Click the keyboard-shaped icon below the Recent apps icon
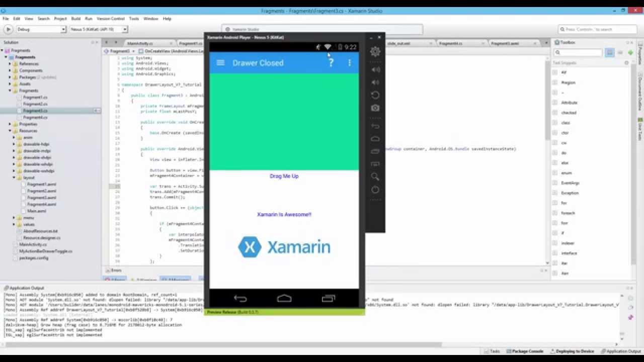The height and width of the screenshot is (362, 644). point(375,164)
